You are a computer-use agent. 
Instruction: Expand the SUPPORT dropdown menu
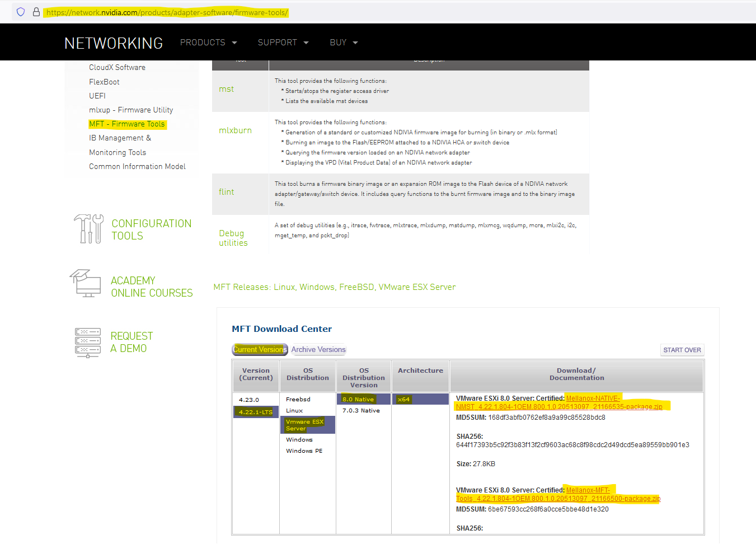[x=283, y=43]
